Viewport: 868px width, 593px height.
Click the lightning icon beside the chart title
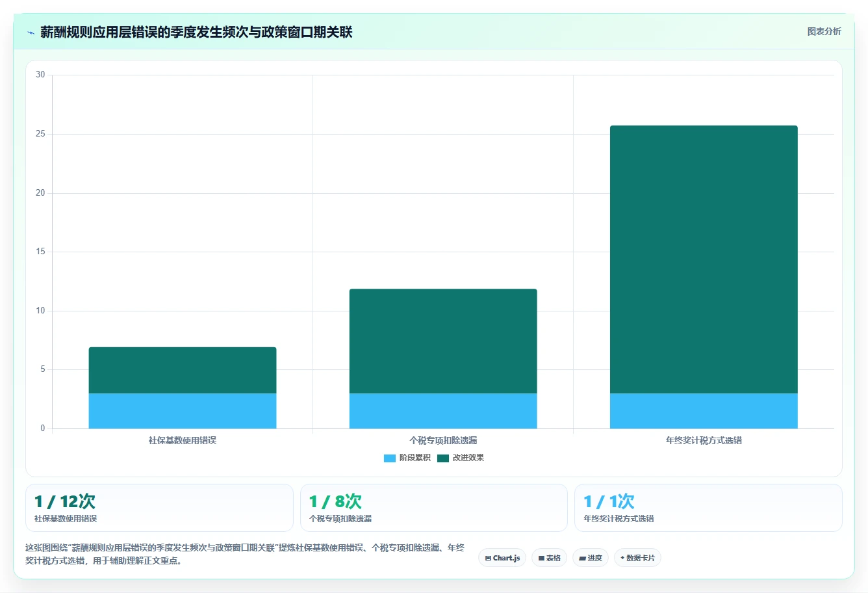(x=31, y=33)
